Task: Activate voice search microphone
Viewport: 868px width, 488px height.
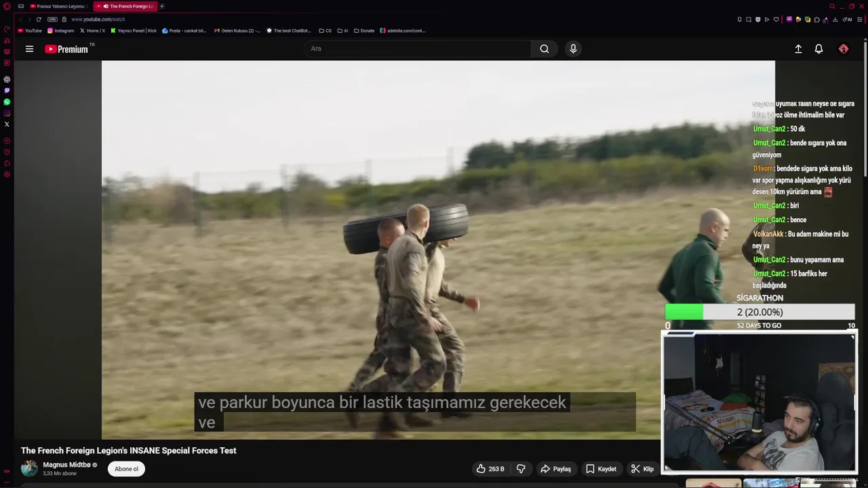Action: pos(573,49)
